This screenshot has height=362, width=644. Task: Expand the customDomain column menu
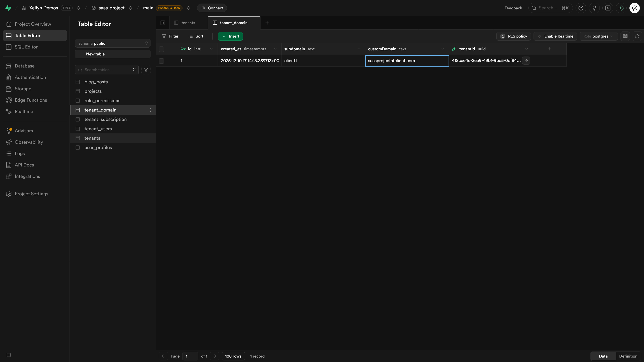pos(443,49)
